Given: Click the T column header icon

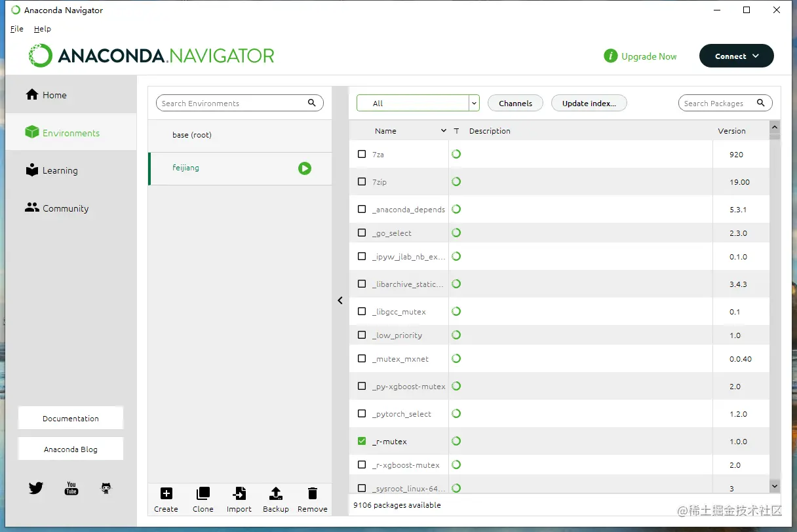Looking at the screenshot, I should pos(456,131).
